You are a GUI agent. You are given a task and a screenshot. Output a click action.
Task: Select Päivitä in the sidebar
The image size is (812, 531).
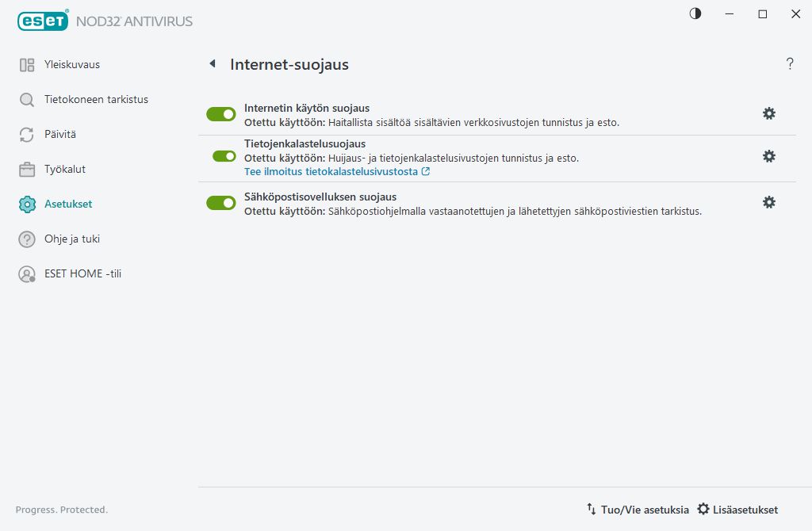[x=60, y=135]
